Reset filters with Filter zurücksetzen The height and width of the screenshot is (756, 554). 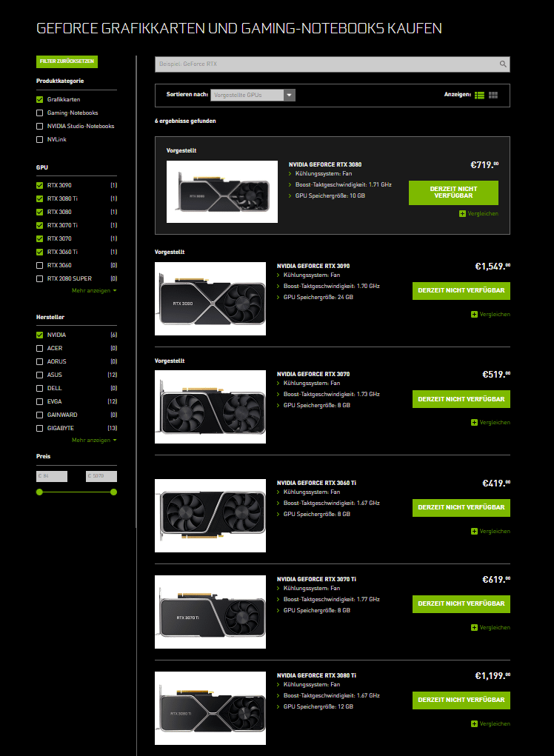point(67,61)
